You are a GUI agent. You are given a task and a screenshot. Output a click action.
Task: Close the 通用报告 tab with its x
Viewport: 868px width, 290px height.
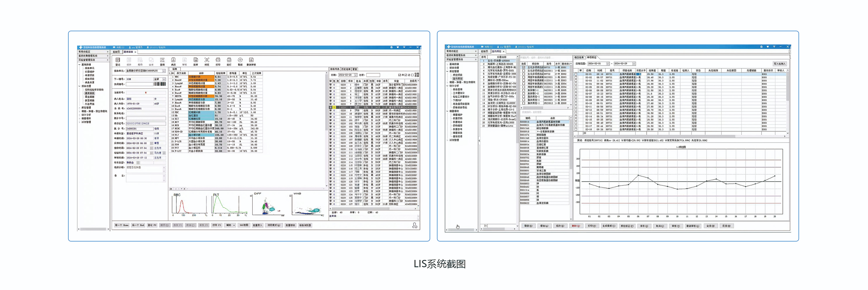[136, 52]
